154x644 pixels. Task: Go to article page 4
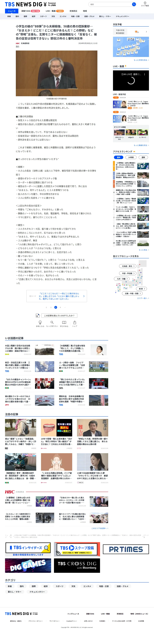[x=60, y=307]
